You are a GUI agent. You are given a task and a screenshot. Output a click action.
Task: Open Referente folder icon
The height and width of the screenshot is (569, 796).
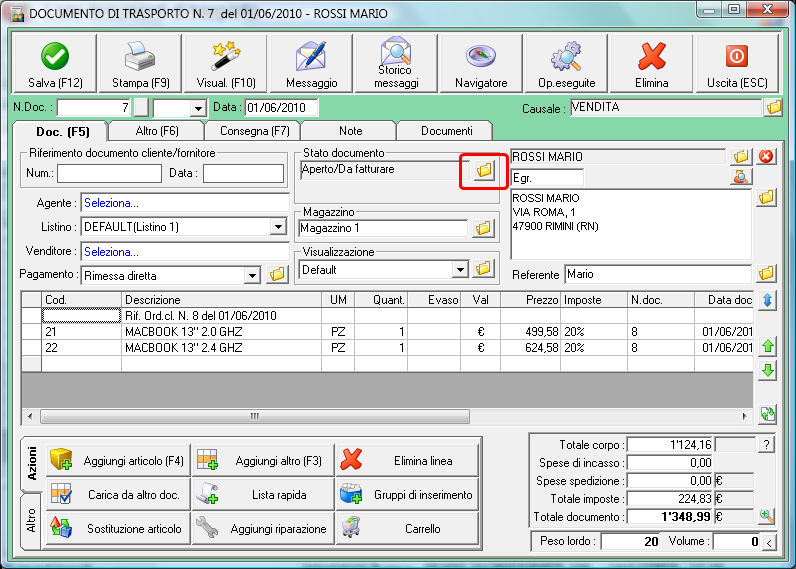767,274
